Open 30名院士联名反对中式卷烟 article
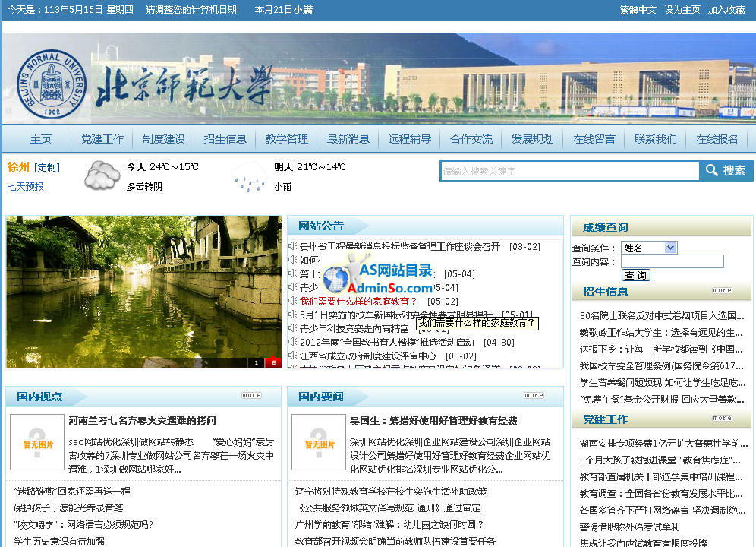756x547 pixels. [x=662, y=316]
